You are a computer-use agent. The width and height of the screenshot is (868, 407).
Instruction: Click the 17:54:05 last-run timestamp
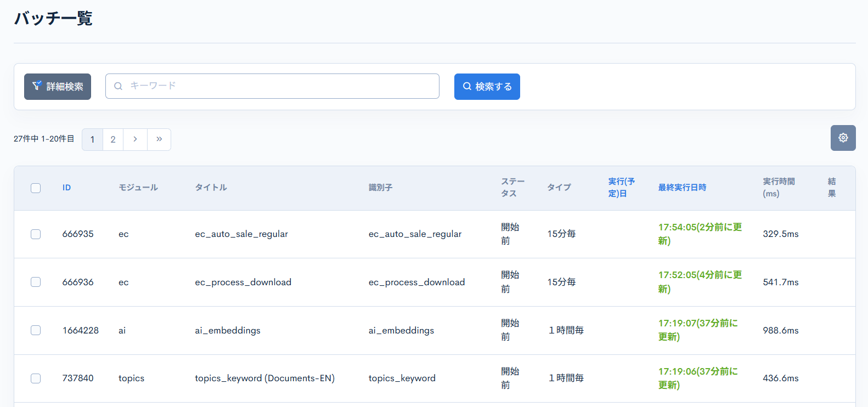700,234
